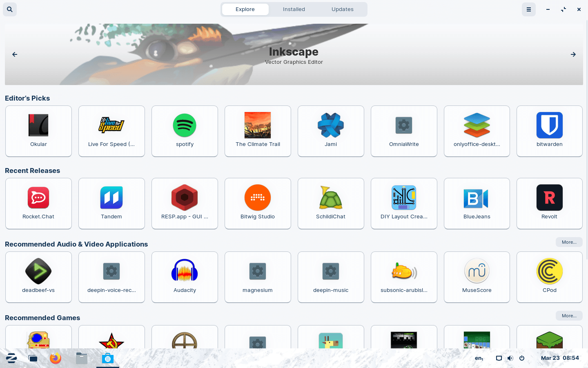Viewport: 588px width, 368px height.
Task: Select the OmniaWrite app tile
Action: click(x=404, y=131)
